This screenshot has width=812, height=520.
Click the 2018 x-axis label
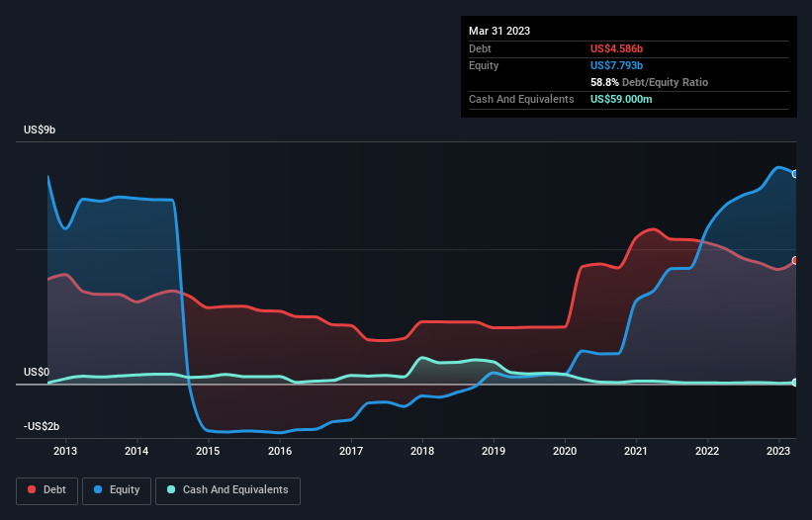(422, 451)
